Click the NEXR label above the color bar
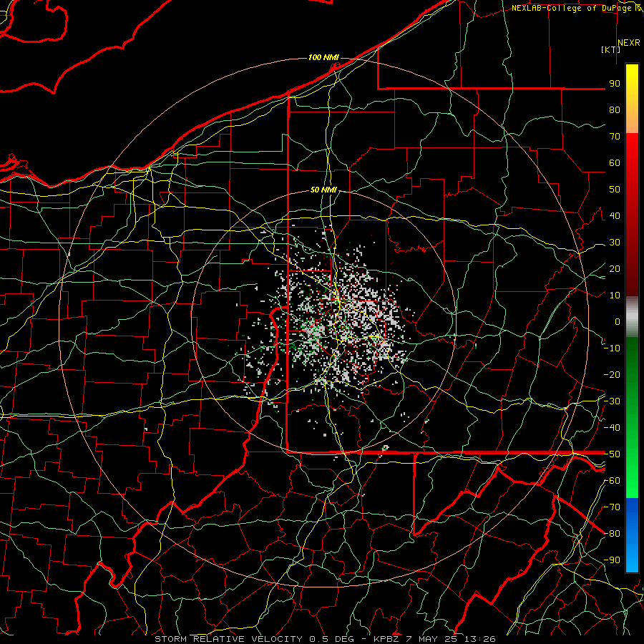The width and height of the screenshot is (644, 644). pos(628,42)
